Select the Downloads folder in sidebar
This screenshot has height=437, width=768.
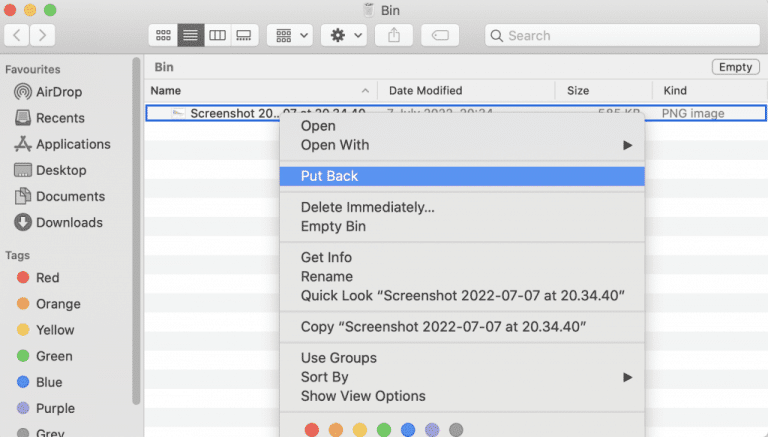pos(68,222)
